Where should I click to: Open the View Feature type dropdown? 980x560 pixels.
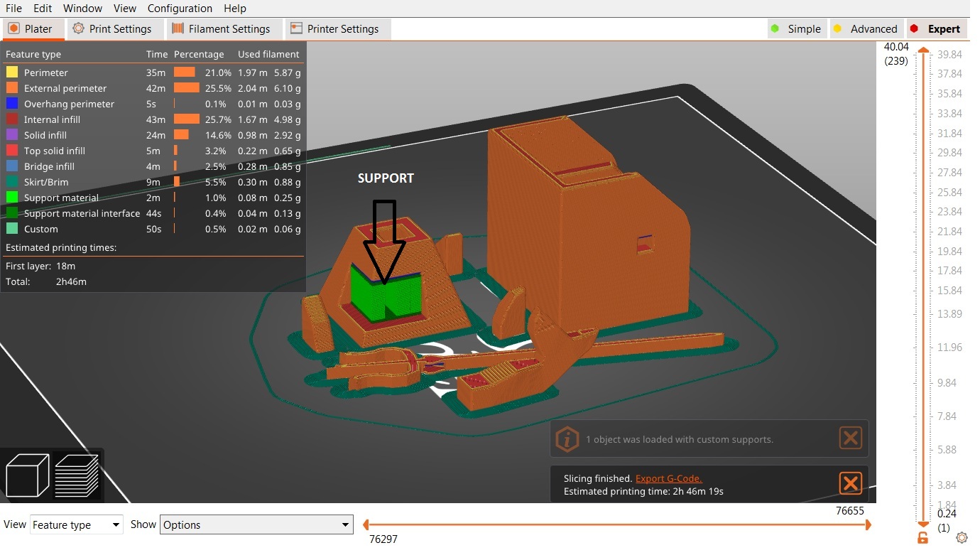tap(77, 525)
